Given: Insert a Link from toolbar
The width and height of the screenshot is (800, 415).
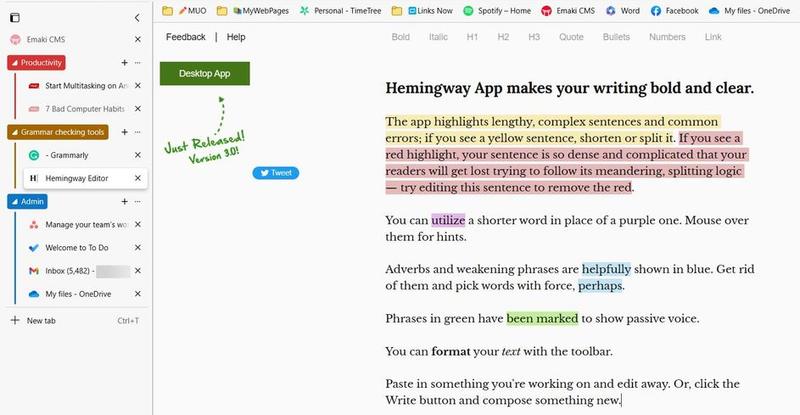Looking at the screenshot, I should pos(713,37).
